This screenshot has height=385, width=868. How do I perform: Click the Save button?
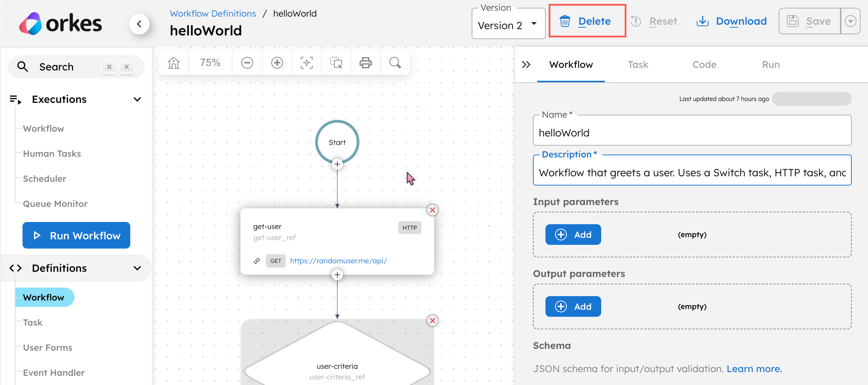pos(810,21)
